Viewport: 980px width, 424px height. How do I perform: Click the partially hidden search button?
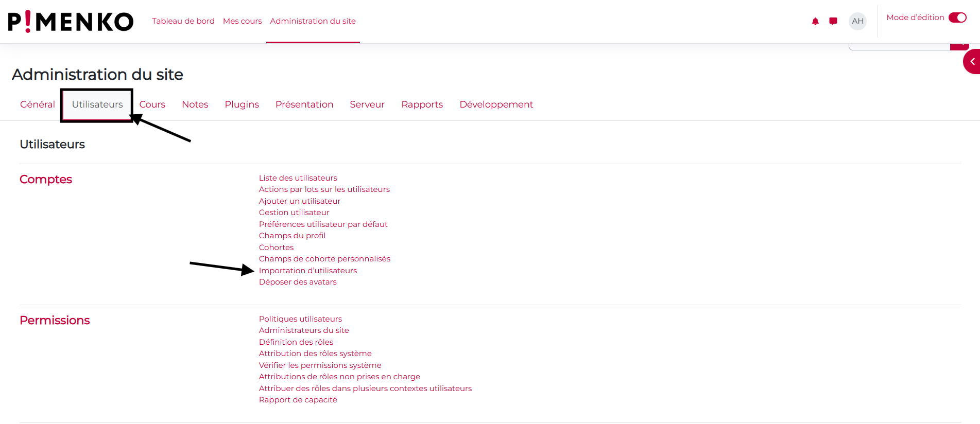pyautogui.click(x=959, y=47)
